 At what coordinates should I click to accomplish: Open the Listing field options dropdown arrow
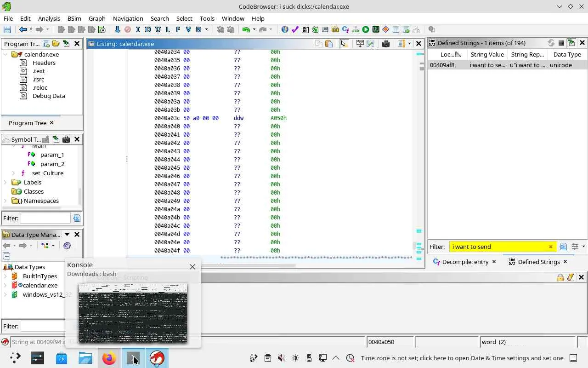click(409, 44)
